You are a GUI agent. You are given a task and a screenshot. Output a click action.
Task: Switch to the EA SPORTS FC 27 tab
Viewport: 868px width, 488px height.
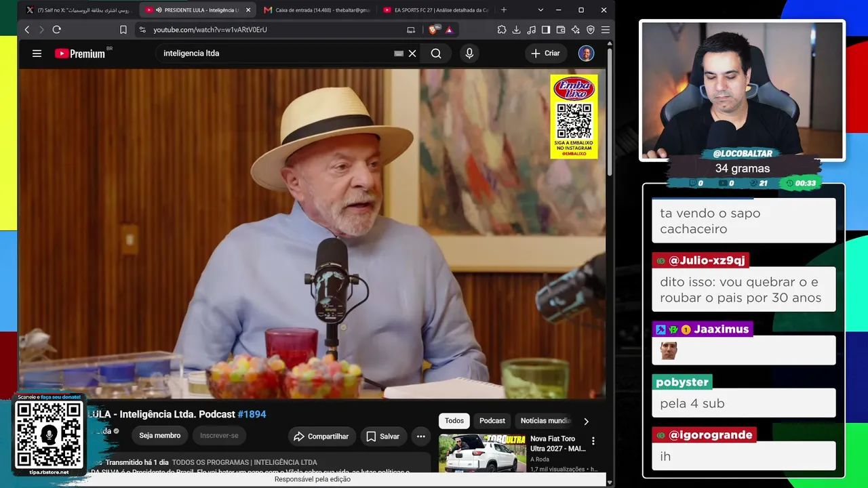click(x=435, y=10)
